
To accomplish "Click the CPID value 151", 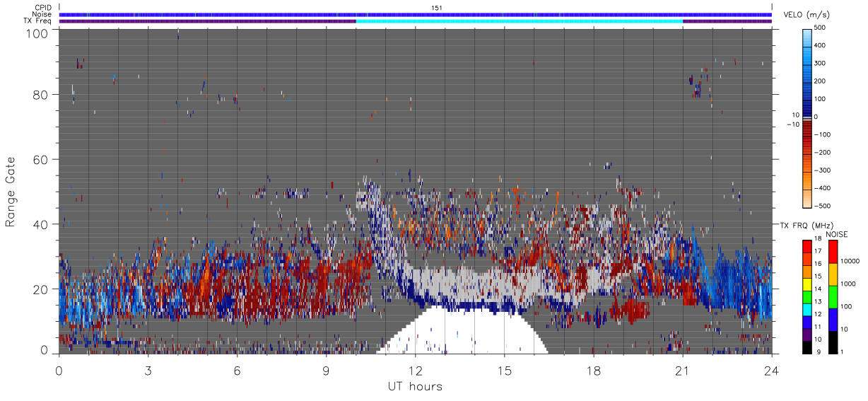I will point(437,8).
